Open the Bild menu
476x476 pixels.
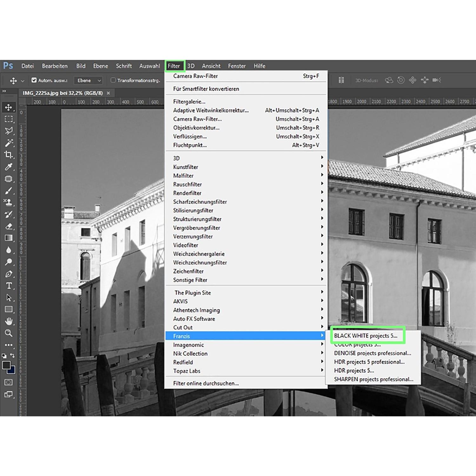(x=81, y=66)
